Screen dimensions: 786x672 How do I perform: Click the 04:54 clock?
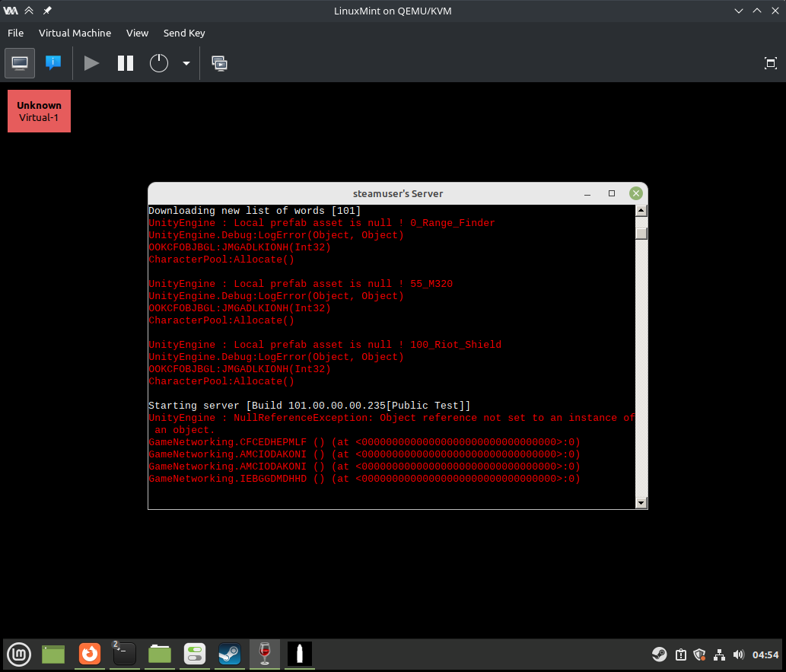[765, 654]
